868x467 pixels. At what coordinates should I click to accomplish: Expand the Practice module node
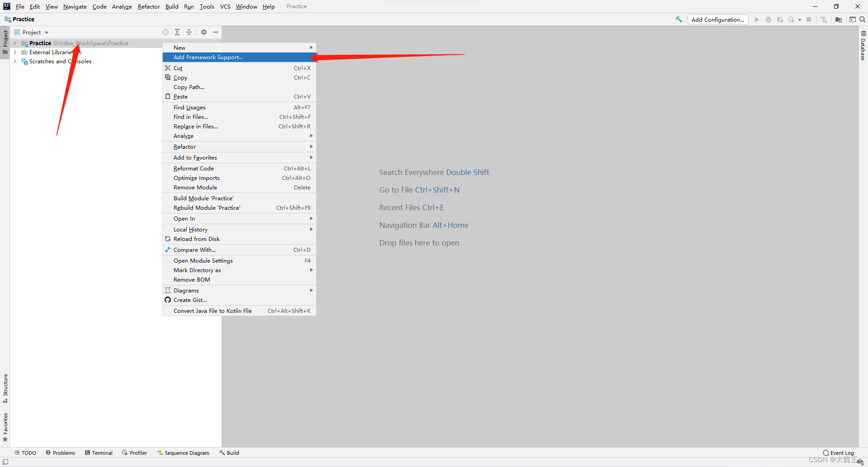[15, 43]
